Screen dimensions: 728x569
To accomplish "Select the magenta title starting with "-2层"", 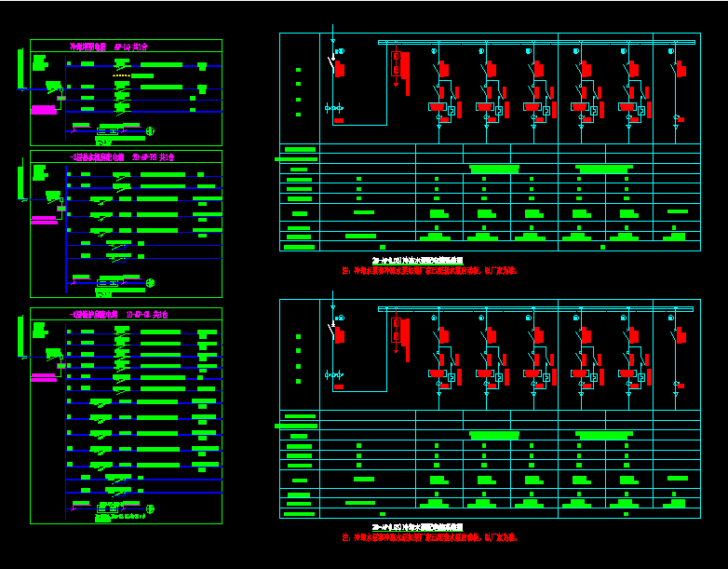I will (x=122, y=157).
